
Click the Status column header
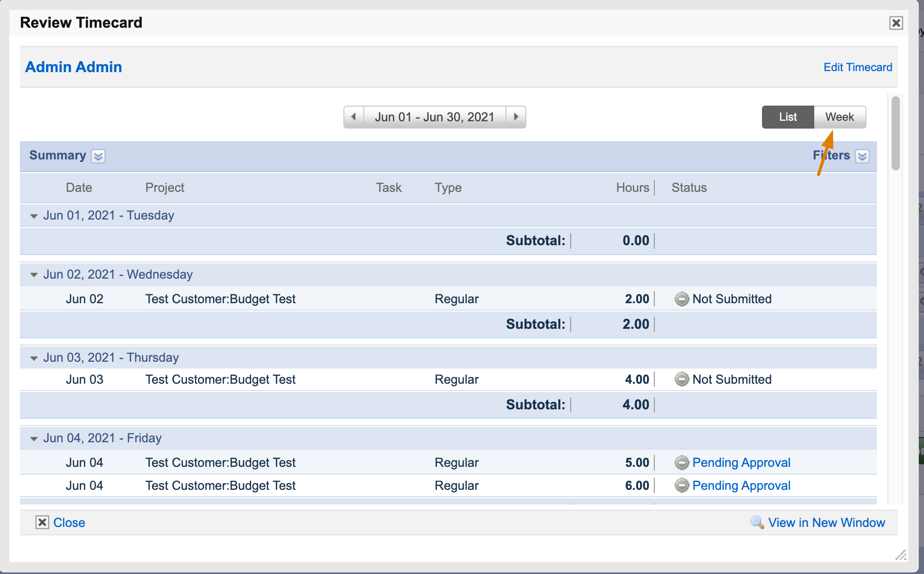pyautogui.click(x=689, y=188)
